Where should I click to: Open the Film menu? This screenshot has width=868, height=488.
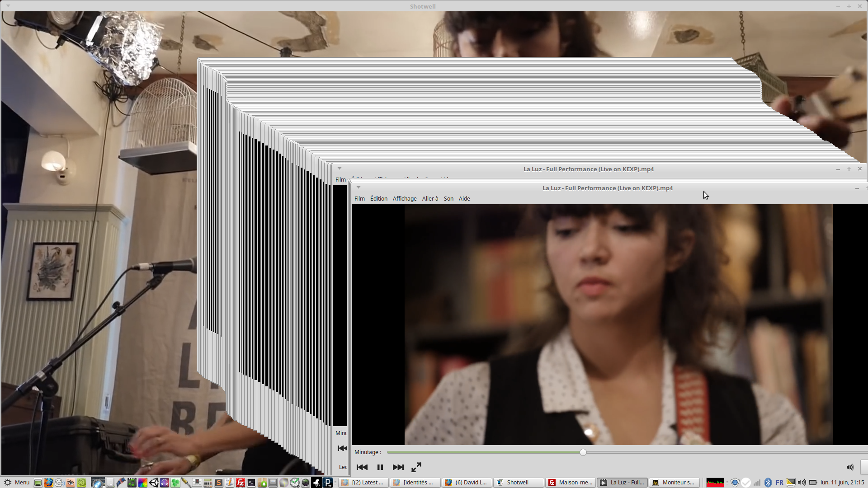tap(359, 198)
